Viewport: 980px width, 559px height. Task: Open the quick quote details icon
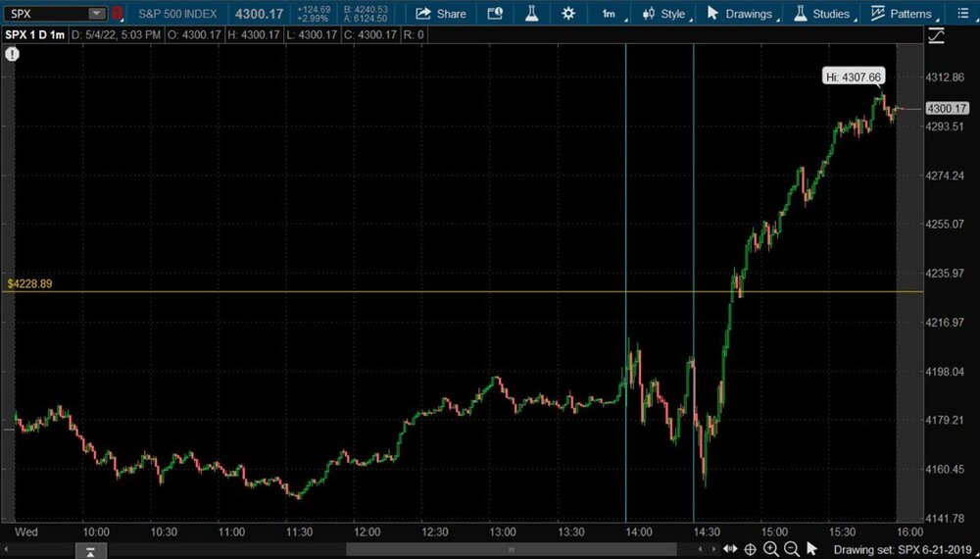point(495,14)
